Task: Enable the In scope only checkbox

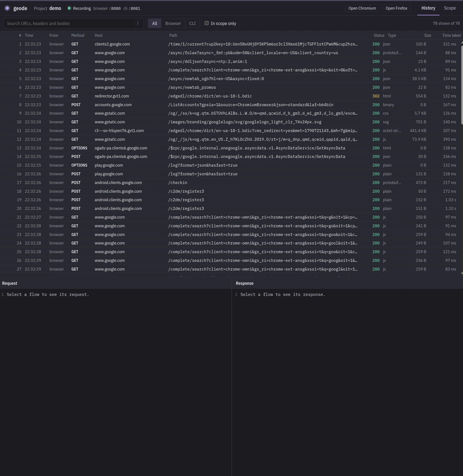Action: coord(207,23)
